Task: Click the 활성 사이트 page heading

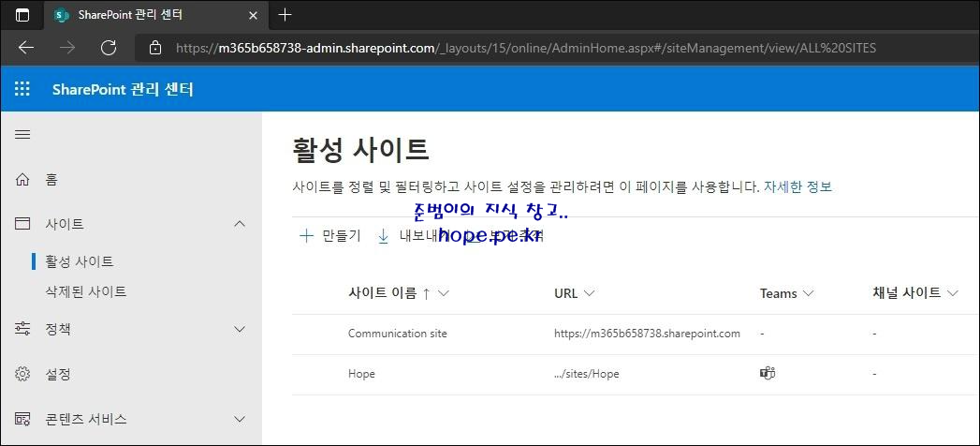Action: 360,151
